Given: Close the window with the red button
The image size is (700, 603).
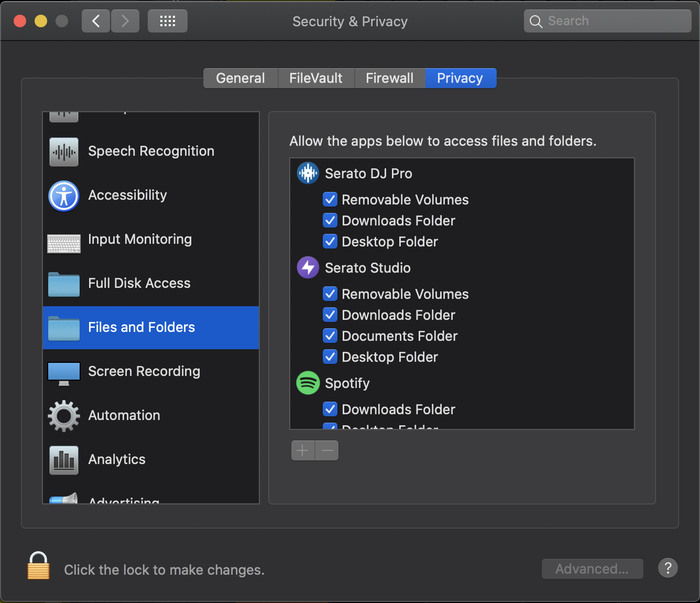Looking at the screenshot, I should pyautogui.click(x=20, y=21).
